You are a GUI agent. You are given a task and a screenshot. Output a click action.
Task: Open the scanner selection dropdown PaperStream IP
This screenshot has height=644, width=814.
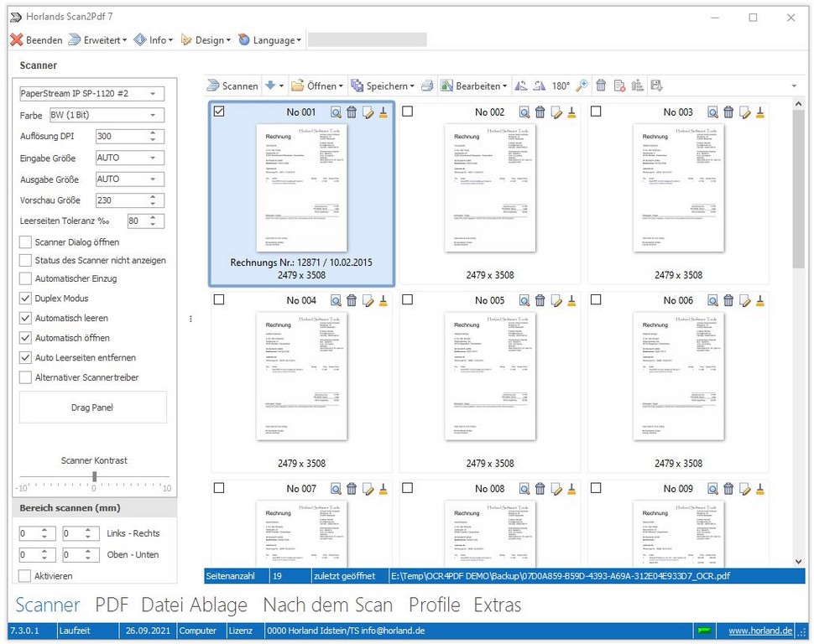click(92, 93)
